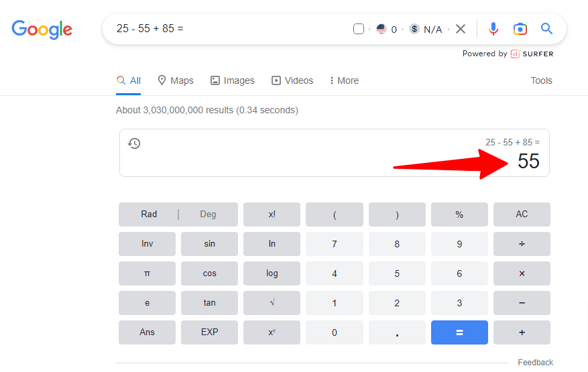
Task: Toggle the Inv inverse key
Action: (x=147, y=244)
